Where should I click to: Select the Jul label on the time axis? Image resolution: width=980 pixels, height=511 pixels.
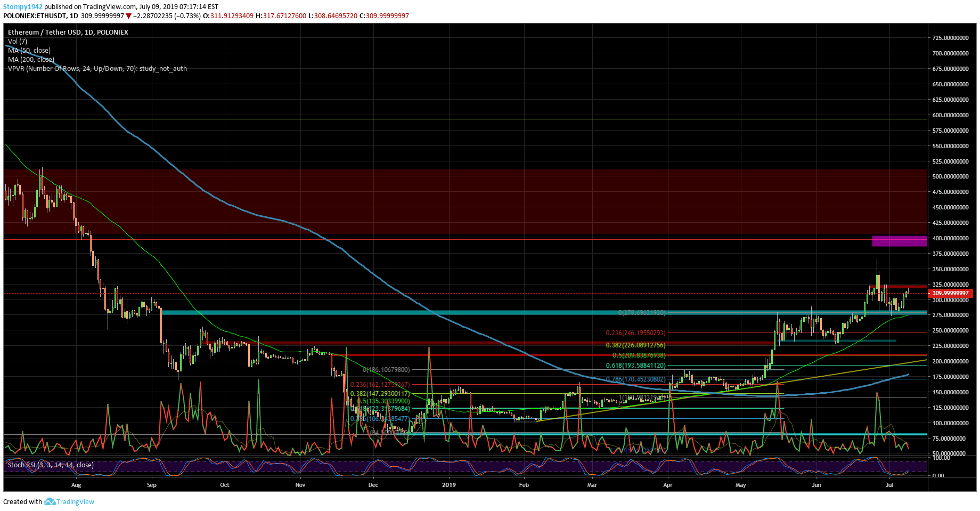890,485
